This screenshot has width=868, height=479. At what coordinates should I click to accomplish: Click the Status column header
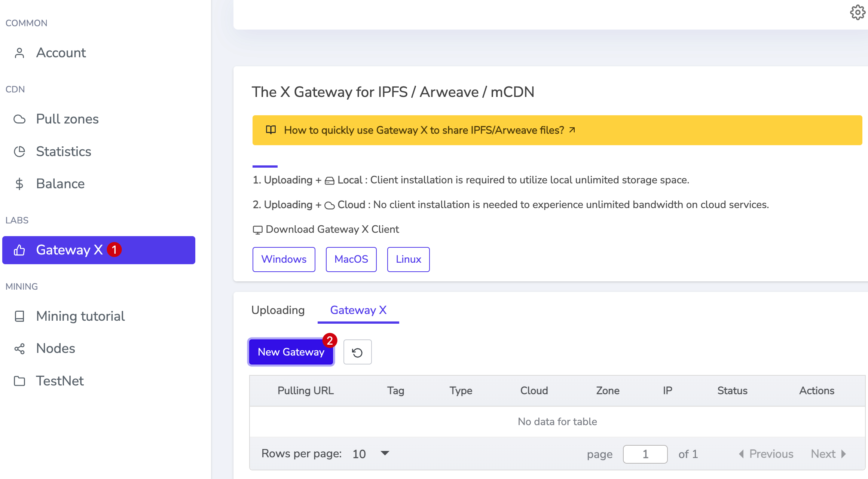[x=732, y=391]
